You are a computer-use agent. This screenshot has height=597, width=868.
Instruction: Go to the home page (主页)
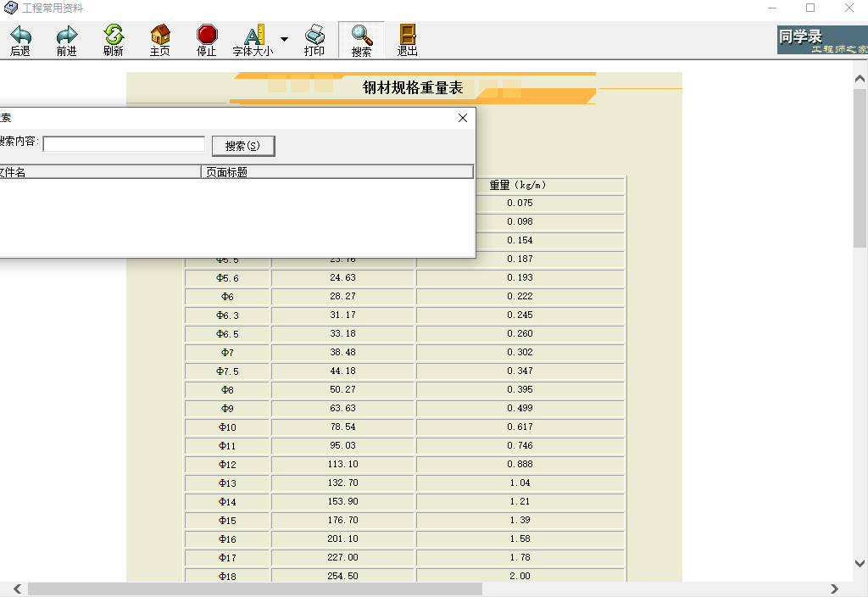pos(160,36)
